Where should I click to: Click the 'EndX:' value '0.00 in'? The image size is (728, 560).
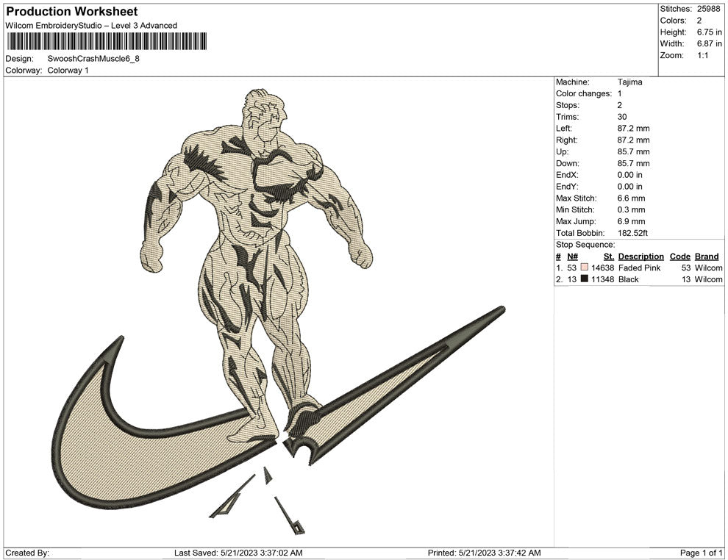(630, 175)
